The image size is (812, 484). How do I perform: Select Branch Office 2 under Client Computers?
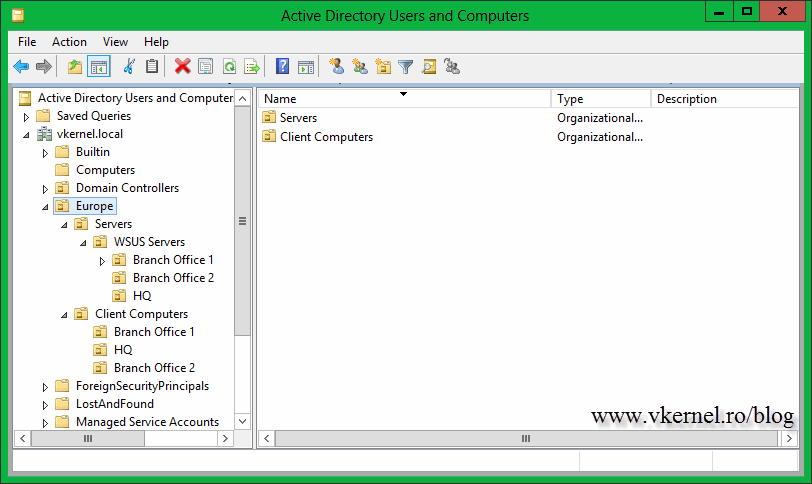(x=154, y=368)
